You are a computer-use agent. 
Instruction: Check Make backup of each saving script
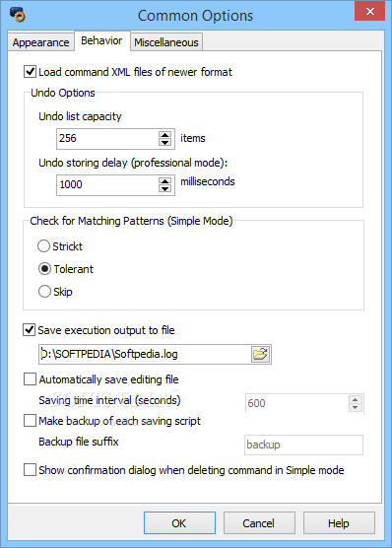[30, 421]
